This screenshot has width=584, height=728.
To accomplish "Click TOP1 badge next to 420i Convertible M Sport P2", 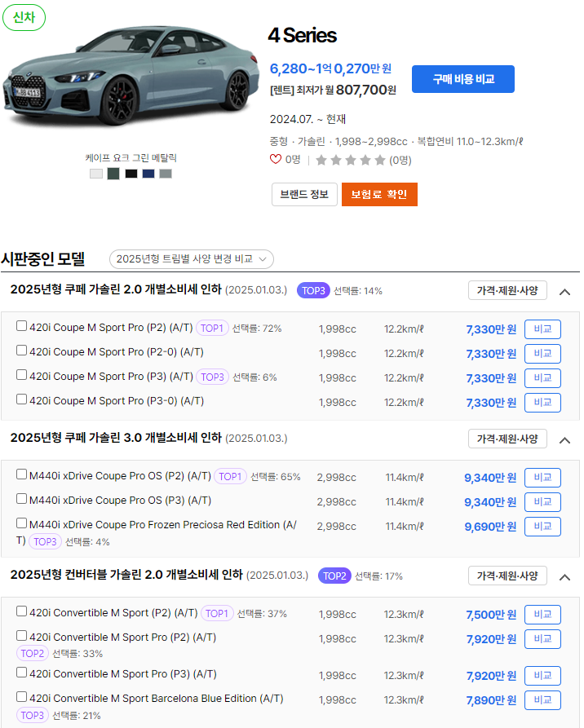I will point(217,613).
